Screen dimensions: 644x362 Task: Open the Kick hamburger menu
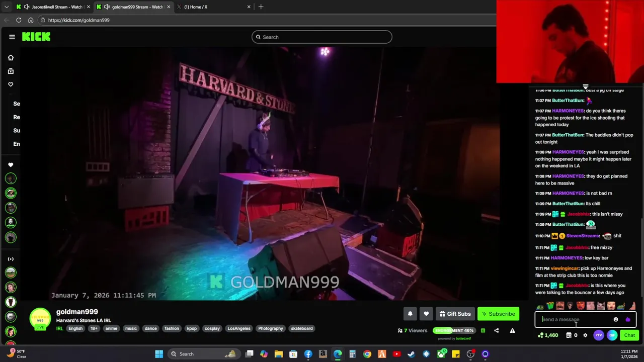[12, 37]
